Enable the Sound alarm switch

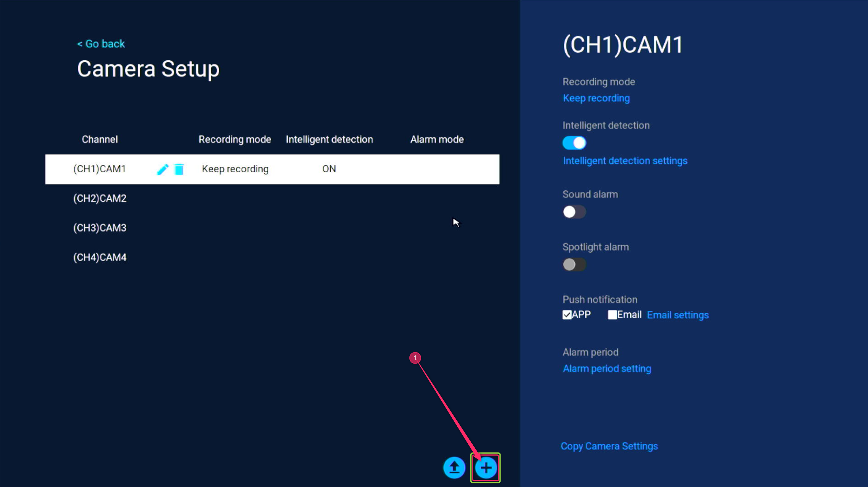coord(574,212)
